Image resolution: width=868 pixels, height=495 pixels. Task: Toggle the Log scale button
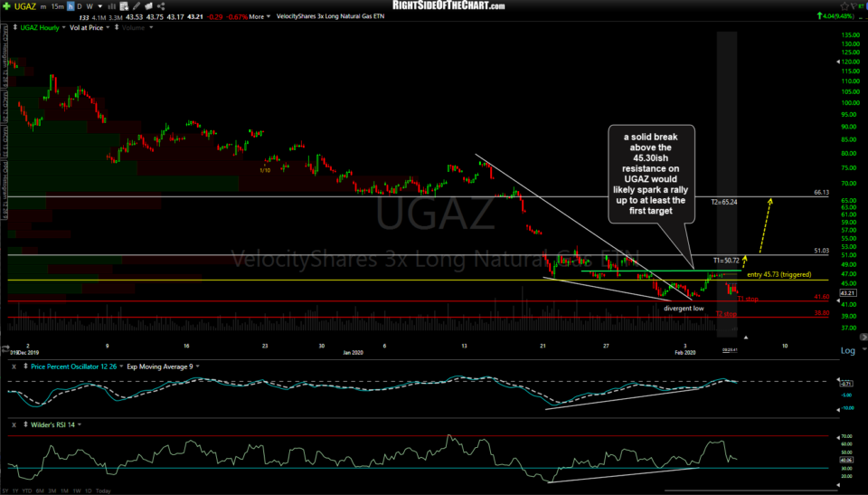tap(847, 350)
